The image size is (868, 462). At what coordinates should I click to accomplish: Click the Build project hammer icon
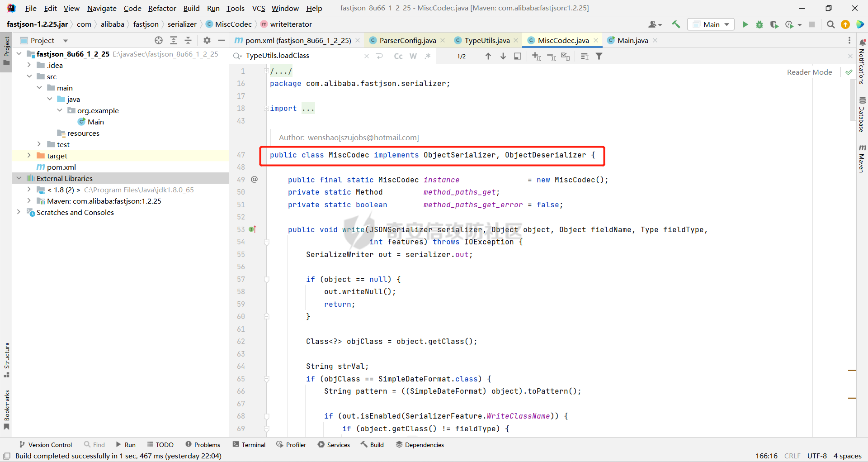pyautogui.click(x=676, y=24)
